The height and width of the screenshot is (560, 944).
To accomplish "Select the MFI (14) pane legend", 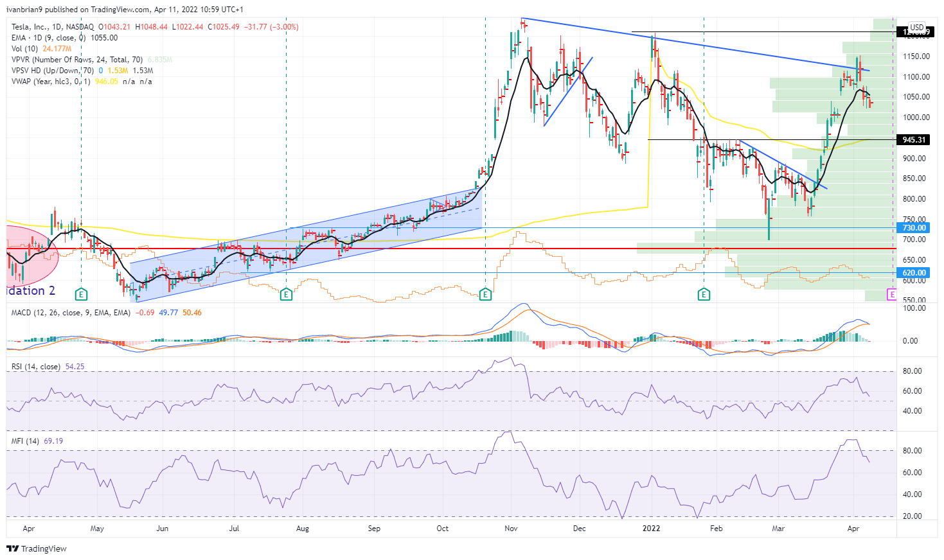I will 26,441.
